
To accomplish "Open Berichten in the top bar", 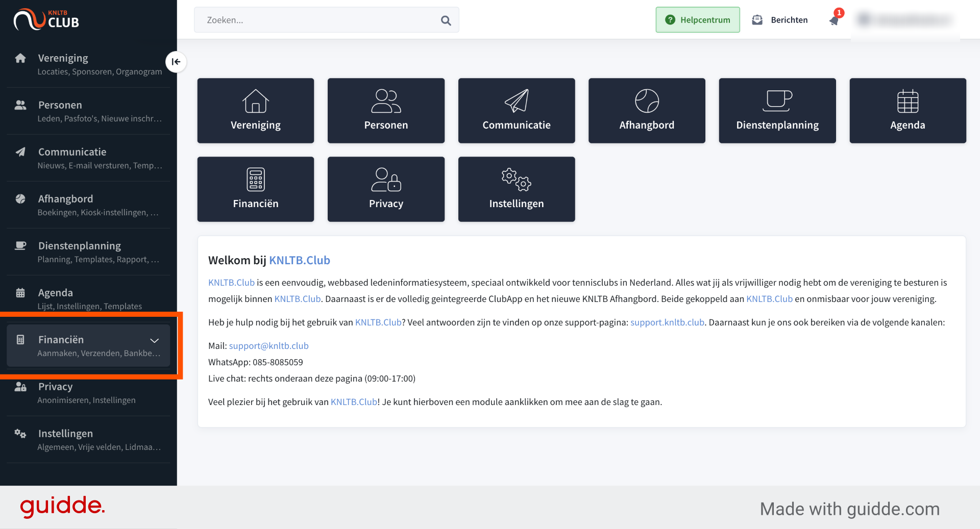I will 780,20.
